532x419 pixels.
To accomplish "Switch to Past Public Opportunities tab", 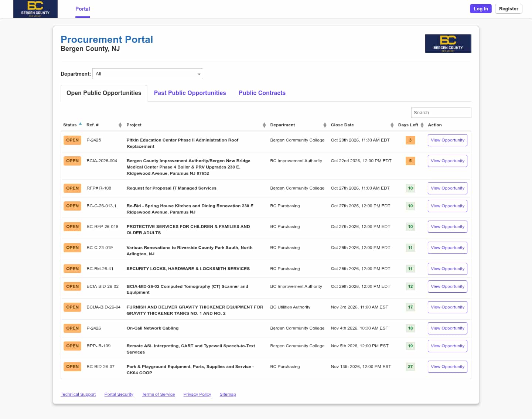I will [x=190, y=93].
